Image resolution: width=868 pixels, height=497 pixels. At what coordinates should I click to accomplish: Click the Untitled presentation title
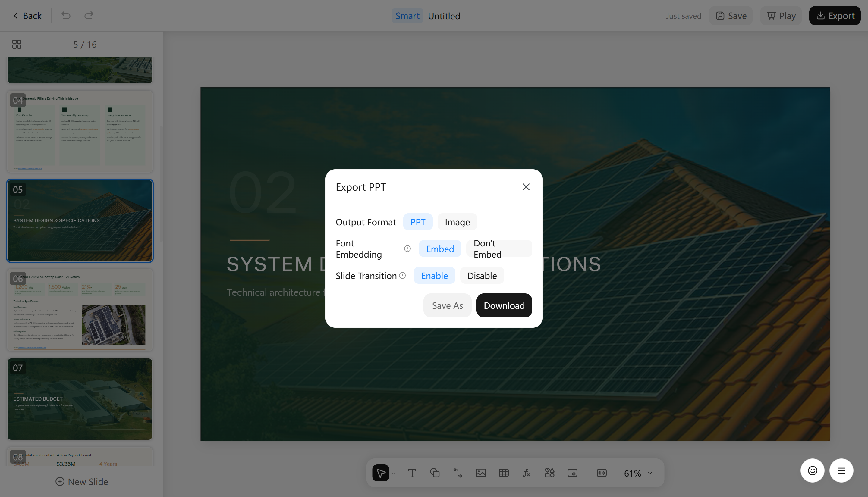[x=444, y=16]
